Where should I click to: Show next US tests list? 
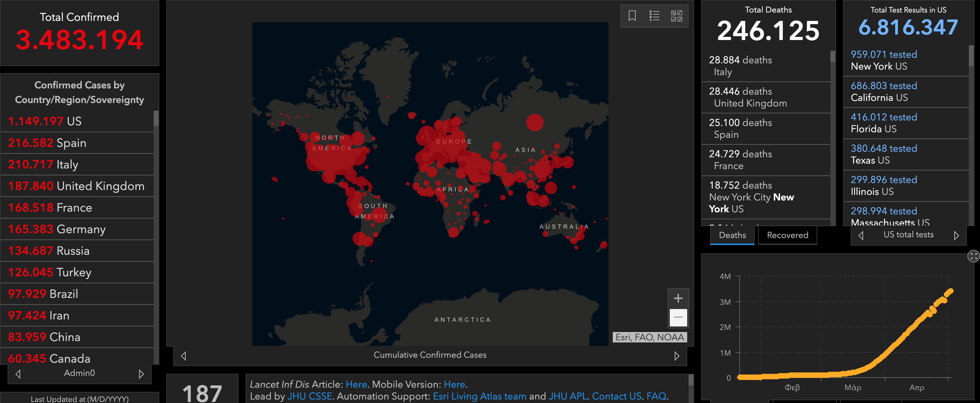(x=956, y=236)
